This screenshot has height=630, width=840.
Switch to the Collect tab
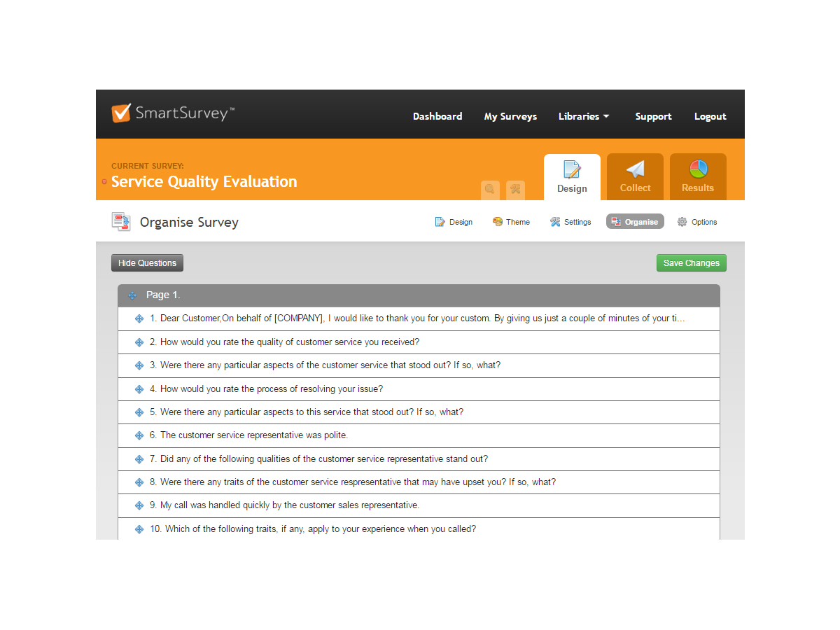coord(635,177)
